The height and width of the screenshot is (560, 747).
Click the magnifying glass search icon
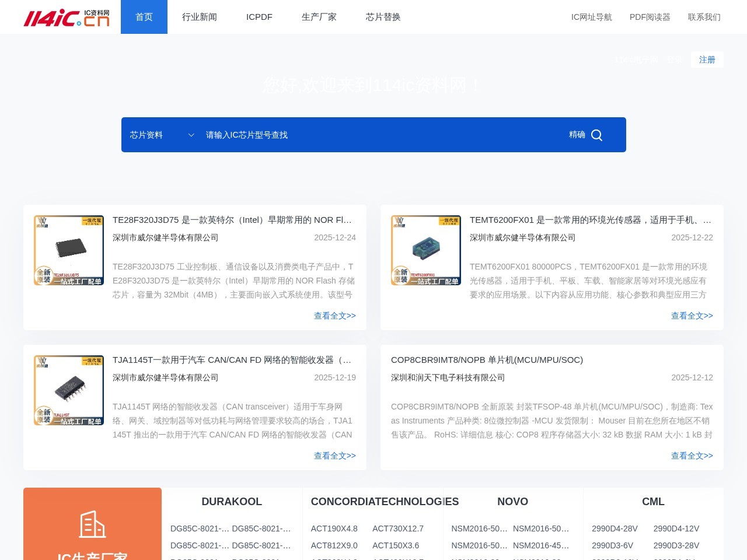pyautogui.click(x=596, y=135)
